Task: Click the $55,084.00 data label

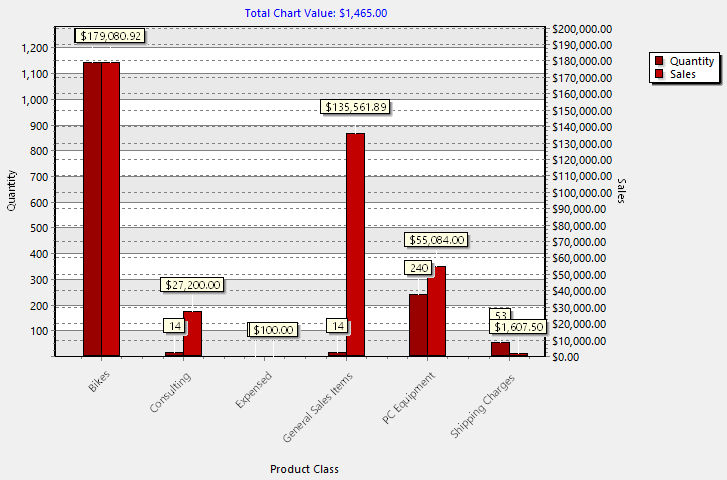Action: pos(435,240)
